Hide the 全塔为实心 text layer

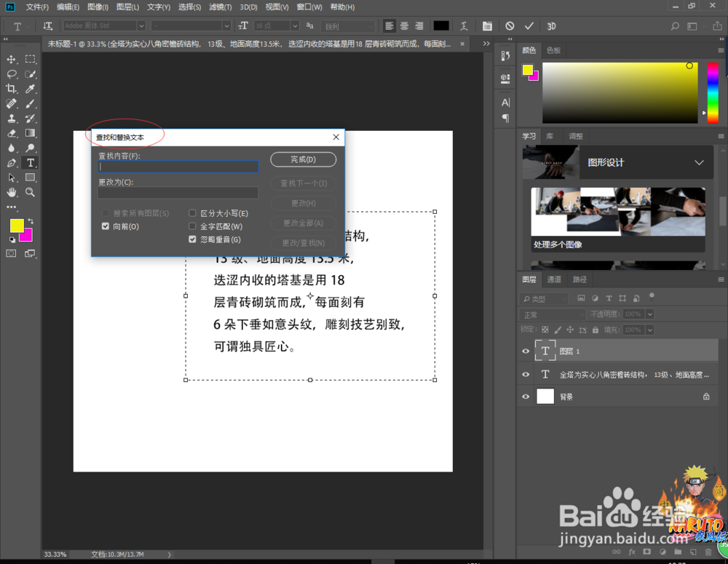click(526, 374)
